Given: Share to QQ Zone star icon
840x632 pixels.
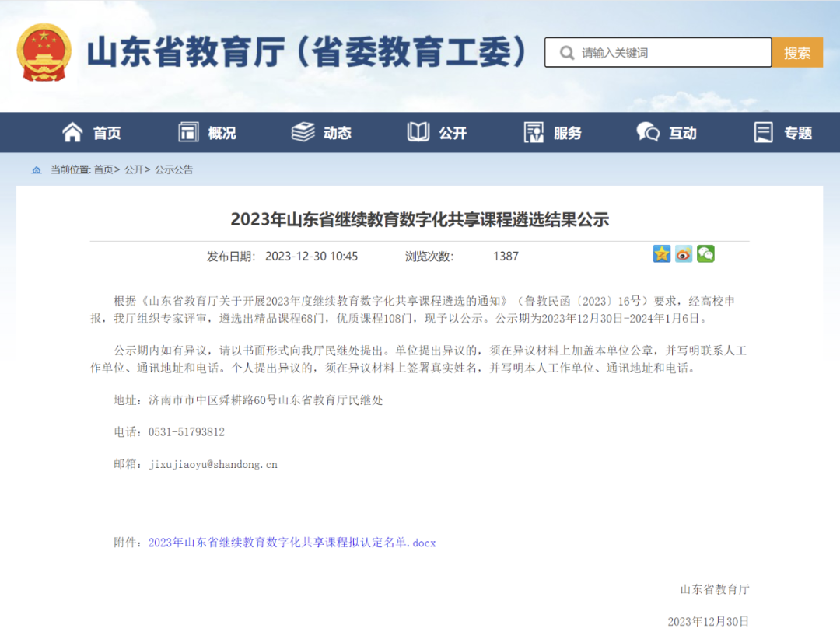Looking at the screenshot, I should point(661,254).
